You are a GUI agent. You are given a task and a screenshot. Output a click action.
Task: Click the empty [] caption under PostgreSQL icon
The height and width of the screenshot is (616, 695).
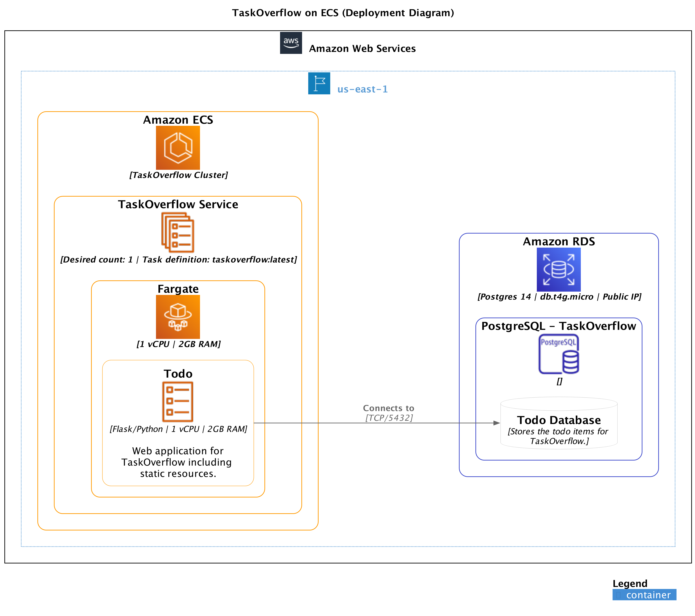(559, 381)
